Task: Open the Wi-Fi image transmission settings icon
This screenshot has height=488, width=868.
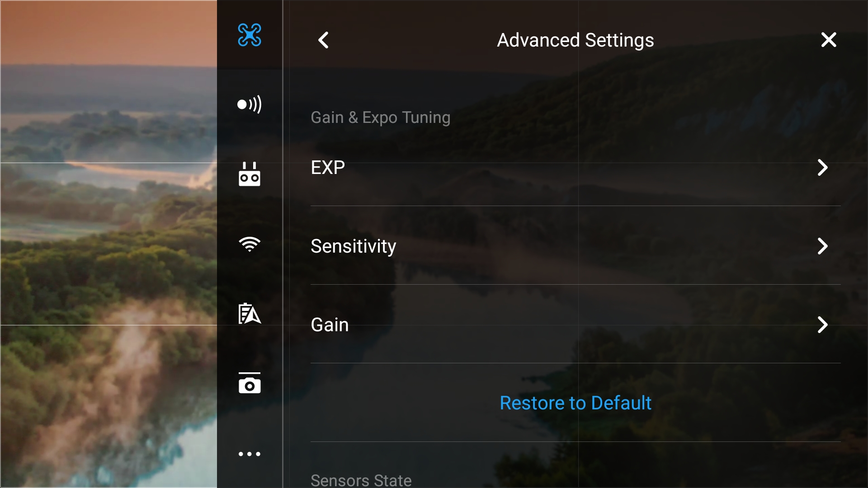Action: coord(250,244)
